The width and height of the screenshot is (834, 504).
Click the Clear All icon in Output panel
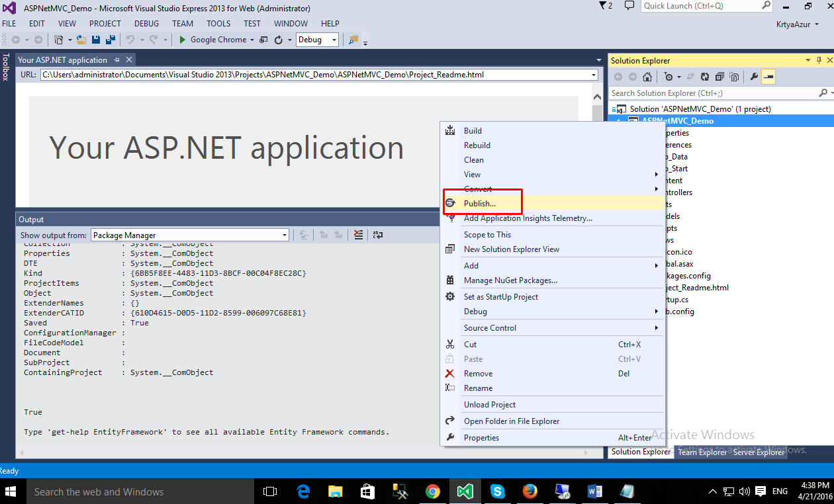coord(358,235)
